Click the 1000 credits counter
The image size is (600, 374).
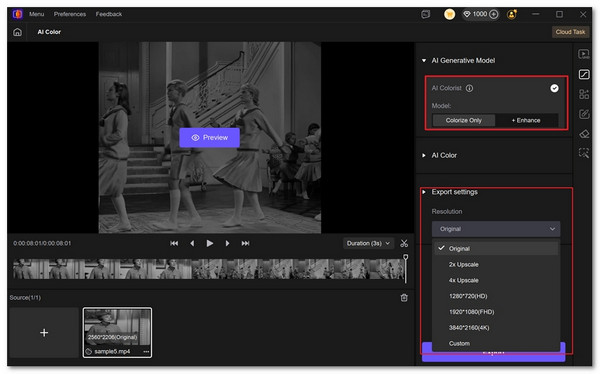tap(479, 15)
